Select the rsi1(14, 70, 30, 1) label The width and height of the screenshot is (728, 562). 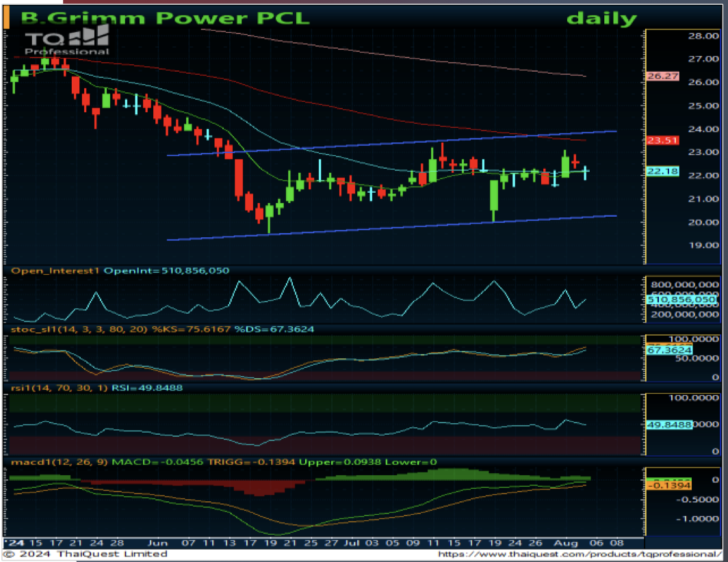point(59,388)
